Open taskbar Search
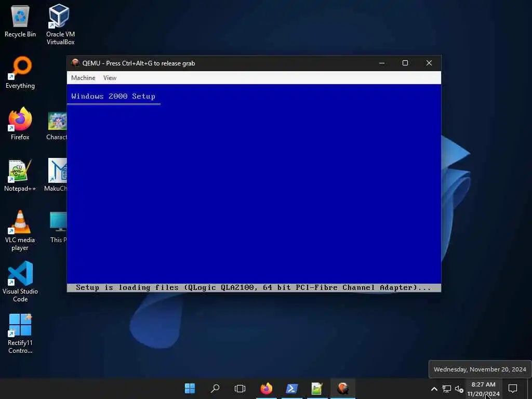 pos(215,389)
